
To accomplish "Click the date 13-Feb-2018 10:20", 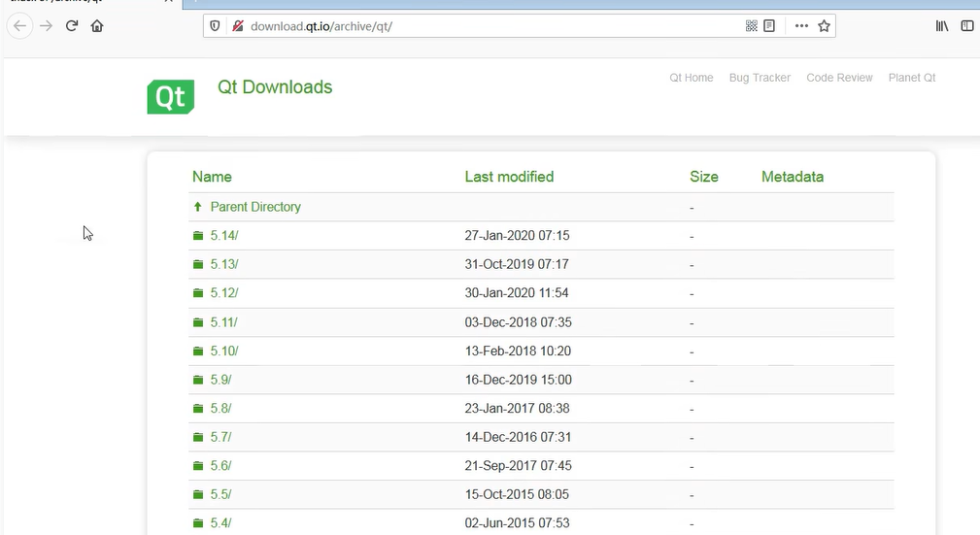I will [518, 351].
